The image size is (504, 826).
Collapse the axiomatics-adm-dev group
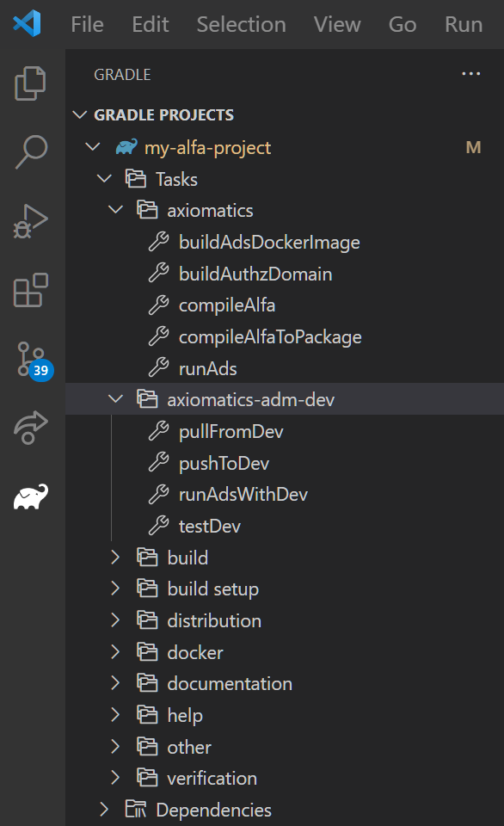pos(116,398)
